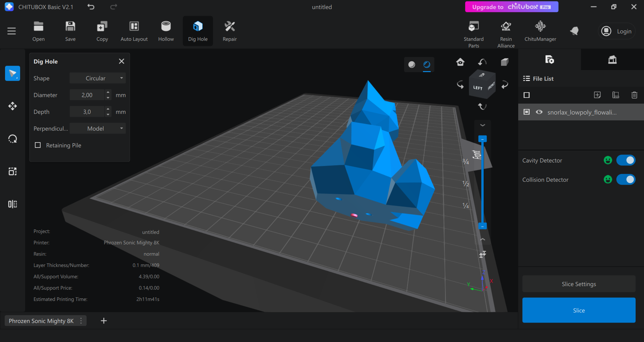644x342 pixels.
Task: Add a new printer tab with plus
Action: pos(104,321)
